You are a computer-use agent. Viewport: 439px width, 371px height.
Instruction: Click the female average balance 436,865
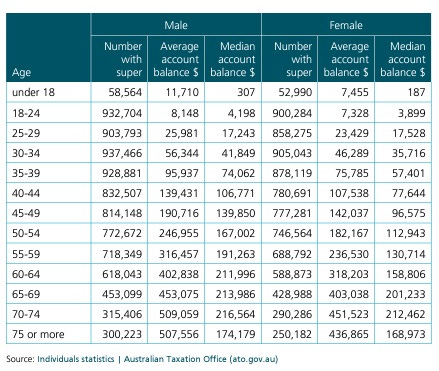(349, 334)
